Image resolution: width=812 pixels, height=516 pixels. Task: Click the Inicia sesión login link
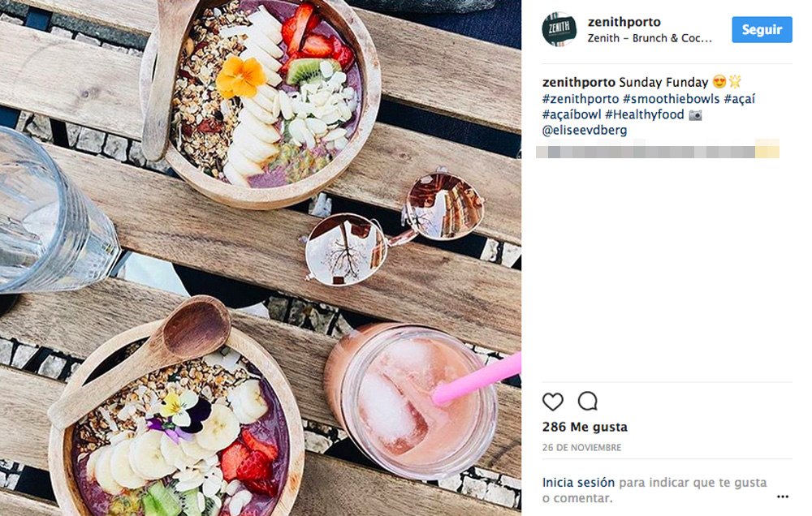[578, 483]
